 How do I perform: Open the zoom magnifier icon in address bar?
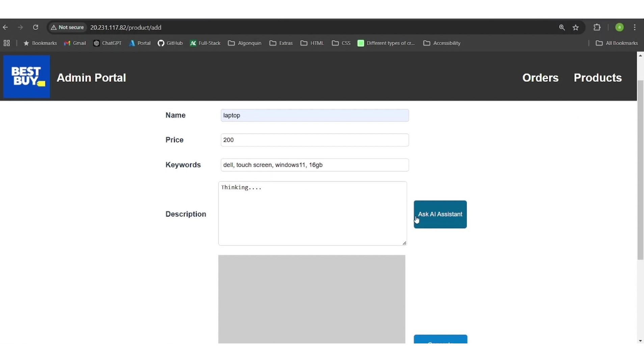coord(562,28)
